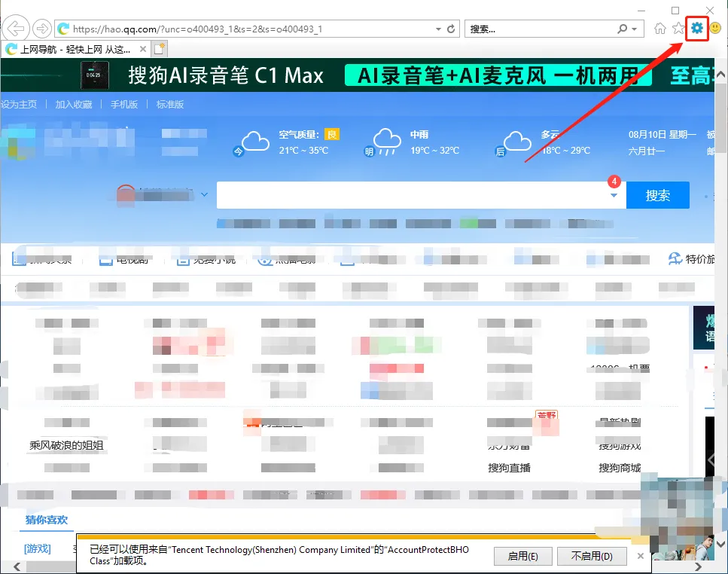The width and height of the screenshot is (728, 574).
Task: Open the 搜狗AI录音笔 C1 Max banner ad
Action: [x=358, y=75]
